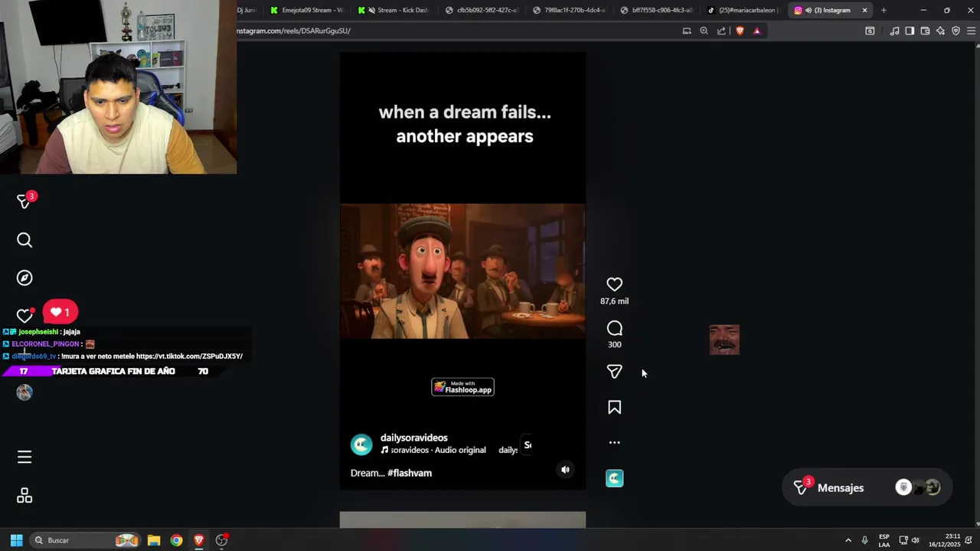Open the Brave Leo AI sparkle icon
980x551 pixels.
[x=940, y=31]
